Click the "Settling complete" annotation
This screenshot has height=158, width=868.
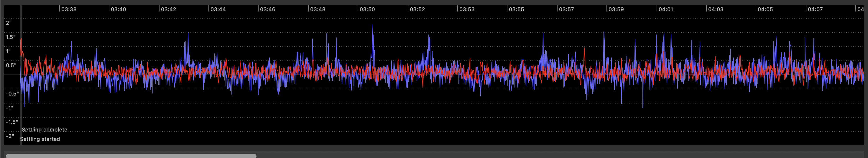[45, 130]
